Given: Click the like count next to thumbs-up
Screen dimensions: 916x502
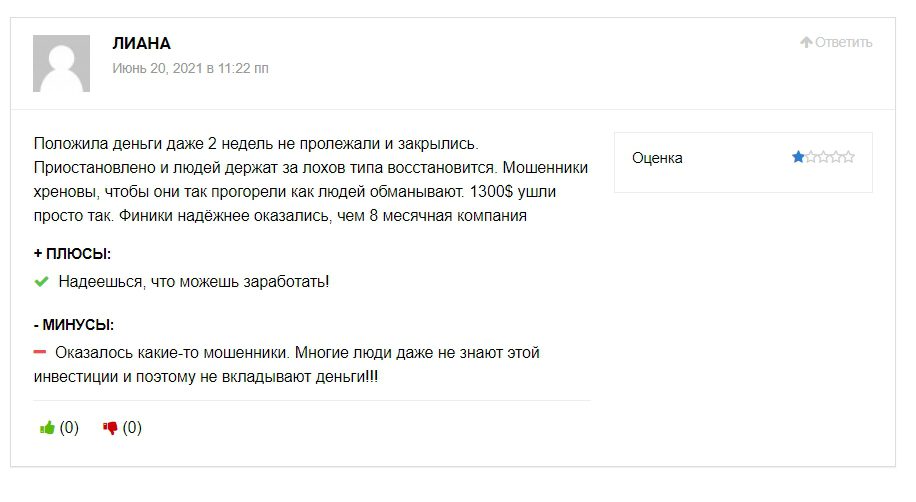Looking at the screenshot, I should (x=69, y=428).
